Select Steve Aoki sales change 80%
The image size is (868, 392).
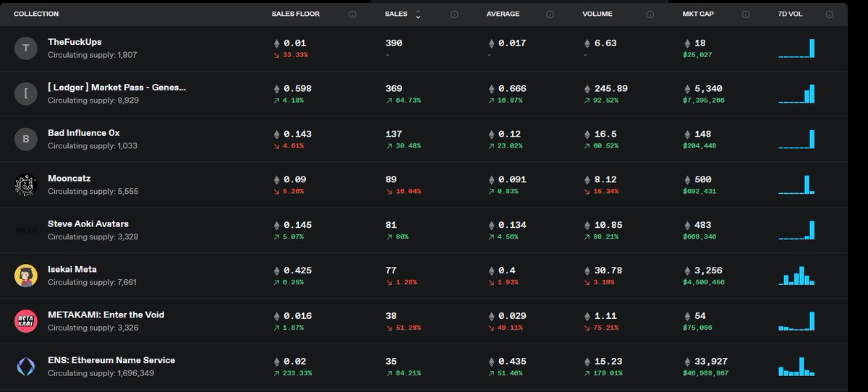(x=402, y=237)
